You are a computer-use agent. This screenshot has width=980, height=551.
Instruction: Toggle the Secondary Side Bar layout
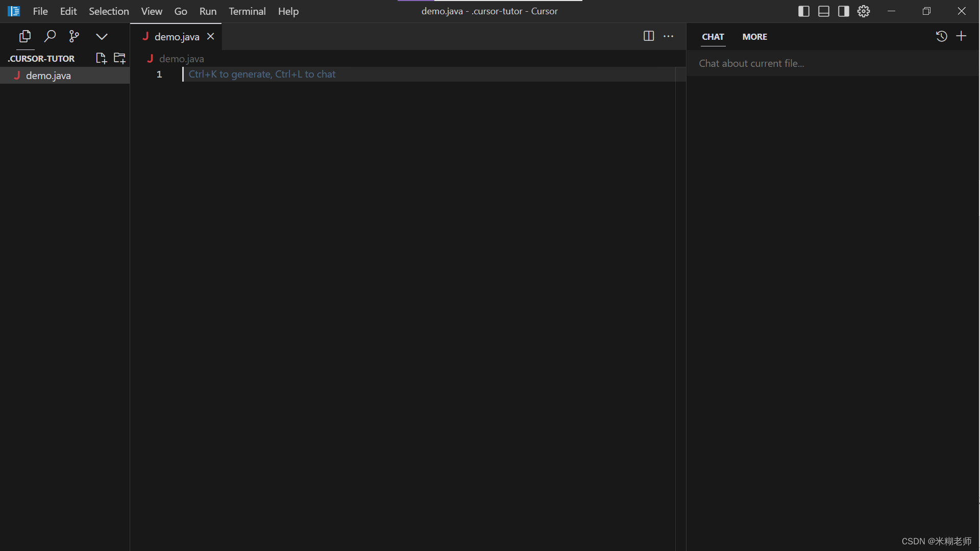coord(843,11)
